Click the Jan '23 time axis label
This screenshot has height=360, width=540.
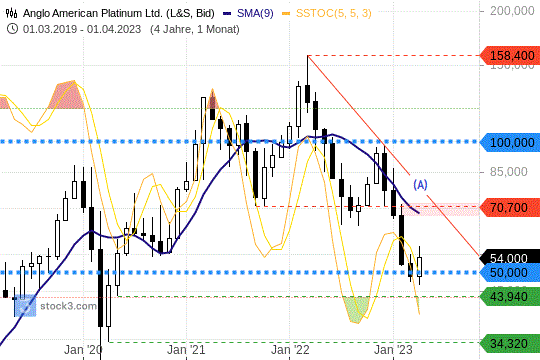point(393,350)
